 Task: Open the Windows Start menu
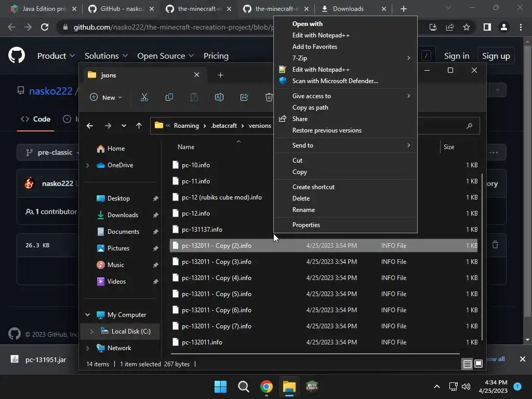220,387
